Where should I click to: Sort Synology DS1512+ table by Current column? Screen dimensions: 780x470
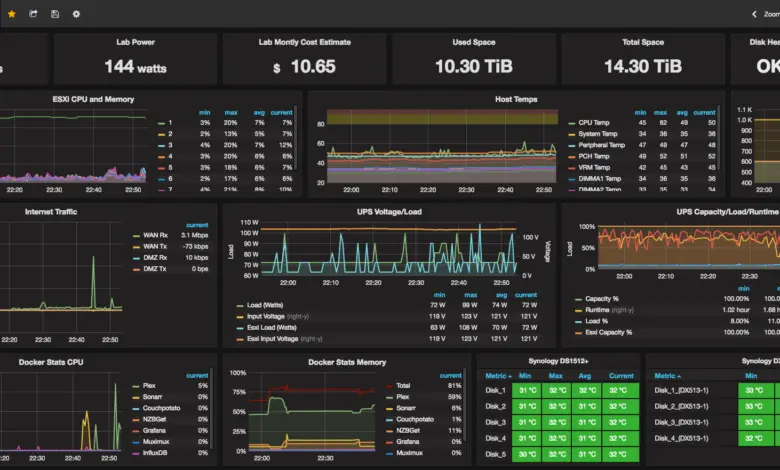621,376
